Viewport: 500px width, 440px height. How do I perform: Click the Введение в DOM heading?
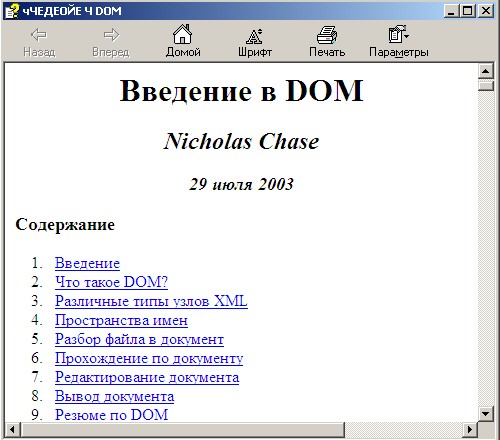(x=241, y=91)
